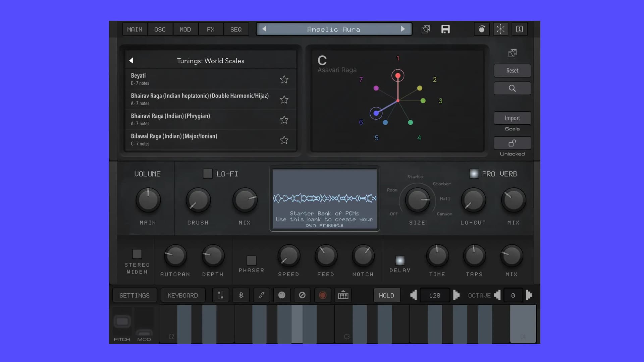Image resolution: width=644 pixels, height=362 pixels.
Task: Select the Bhairav Raga (Double Harmonic/Hijaz) scale
Action: [x=211, y=99]
